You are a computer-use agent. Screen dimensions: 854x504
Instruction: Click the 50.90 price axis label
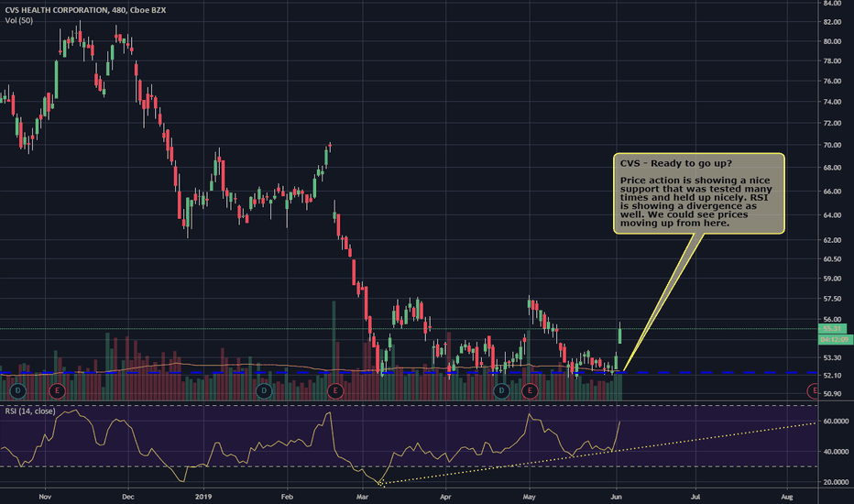coord(832,393)
